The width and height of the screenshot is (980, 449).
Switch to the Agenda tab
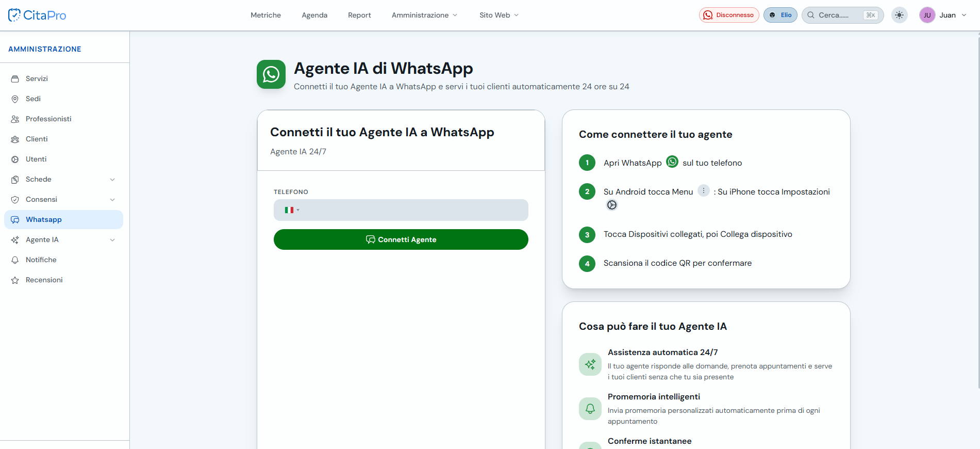point(314,15)
